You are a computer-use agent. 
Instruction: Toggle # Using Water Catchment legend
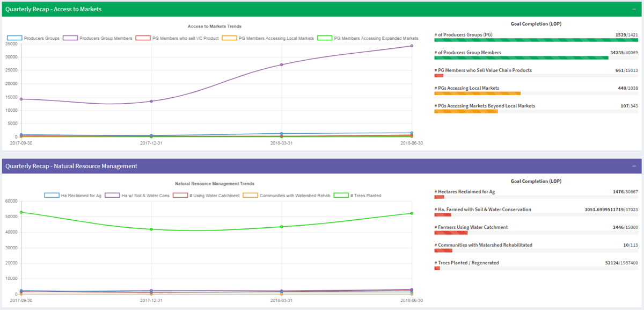click(x=206, y=196)
